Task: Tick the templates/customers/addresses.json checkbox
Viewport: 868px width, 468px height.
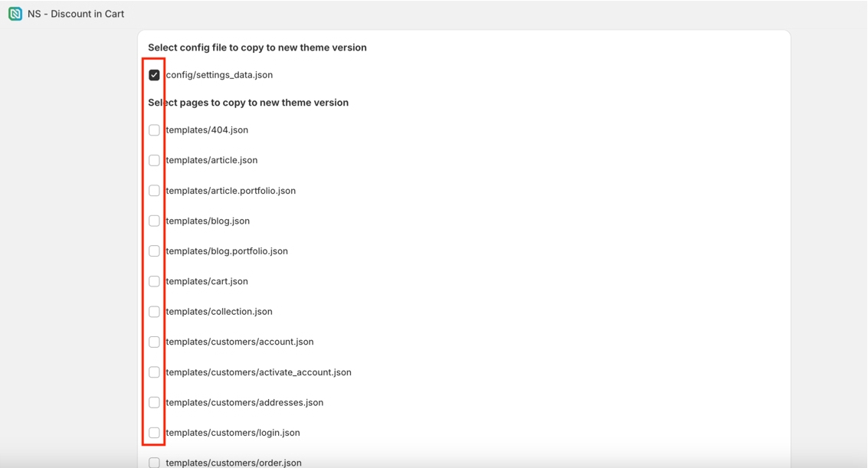Action: point(154,402)
